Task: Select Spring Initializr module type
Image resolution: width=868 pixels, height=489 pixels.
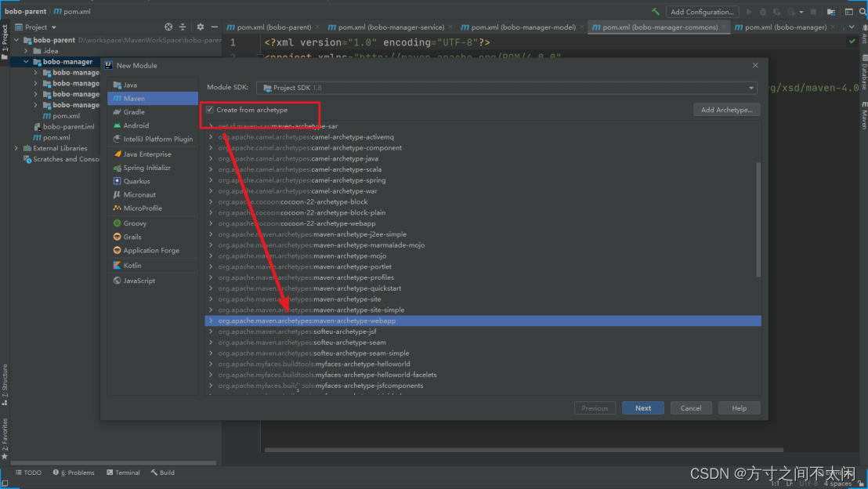Action: (x=153, y=168)
